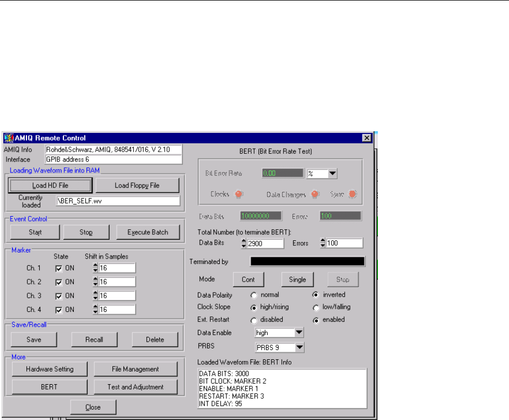509x420 pixels.
Task: Select low/falling Clock Slope
Action: [x=316, y=308]
